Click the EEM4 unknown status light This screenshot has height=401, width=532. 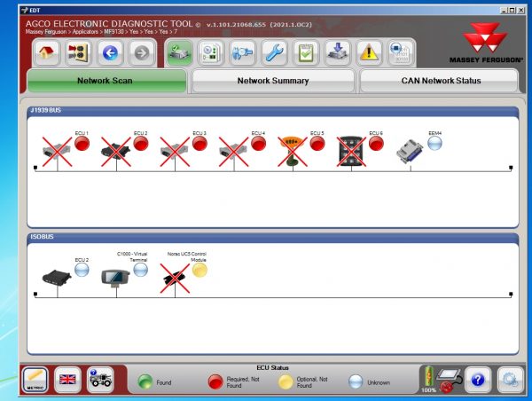(x=435, y=144)
